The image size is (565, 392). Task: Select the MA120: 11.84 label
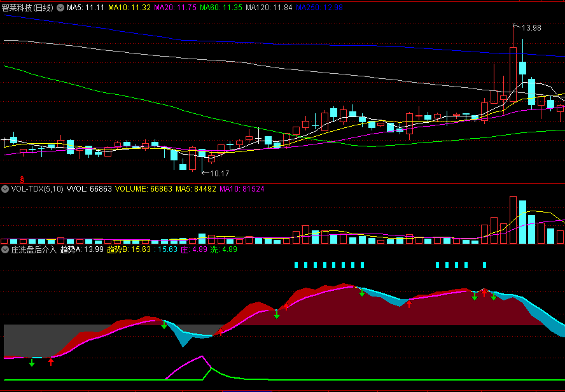click(x=269, y=8)
